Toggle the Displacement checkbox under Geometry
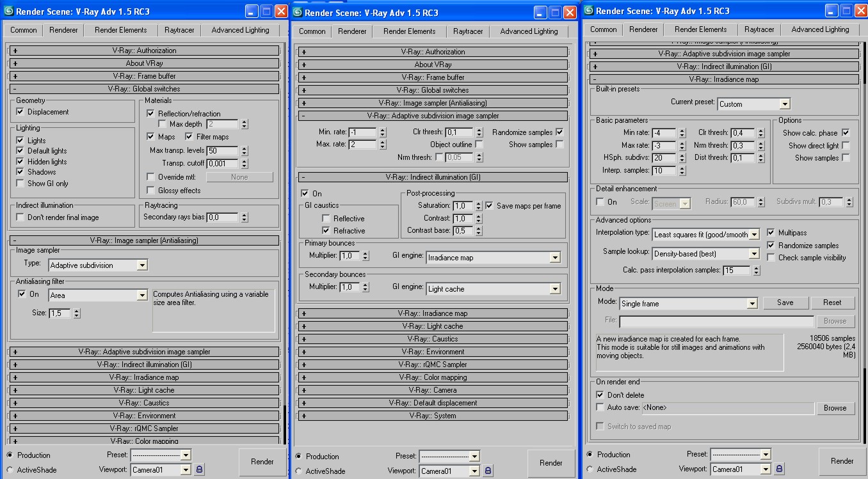 (20, 112)
